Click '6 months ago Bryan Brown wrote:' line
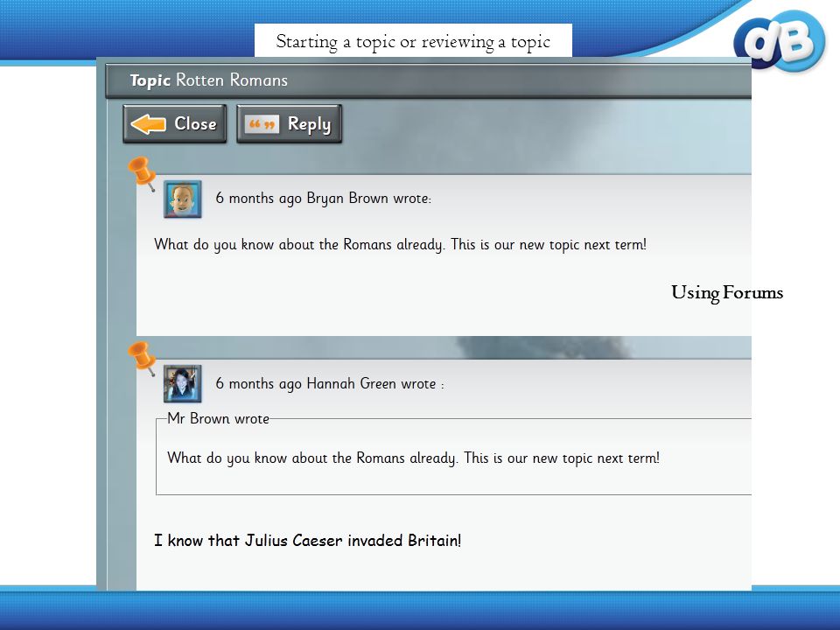 click(323, 199)
